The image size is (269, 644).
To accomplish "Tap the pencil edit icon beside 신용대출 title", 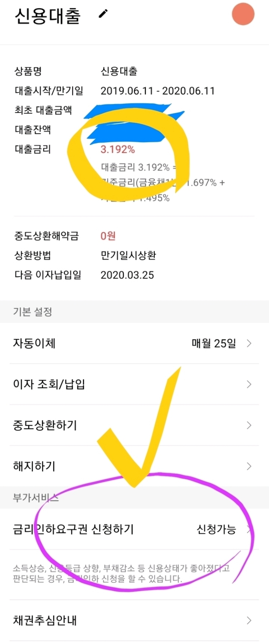I will click(103, 14).
